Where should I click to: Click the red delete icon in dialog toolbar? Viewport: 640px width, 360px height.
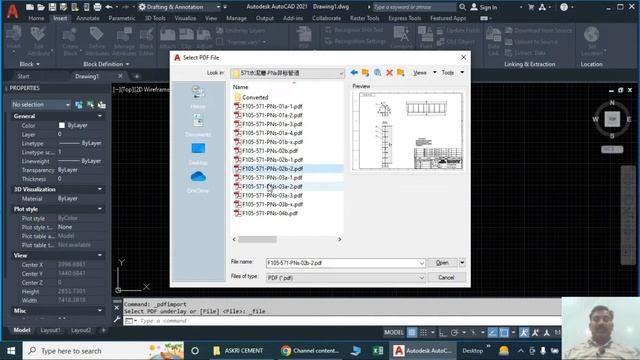[389, 73]
